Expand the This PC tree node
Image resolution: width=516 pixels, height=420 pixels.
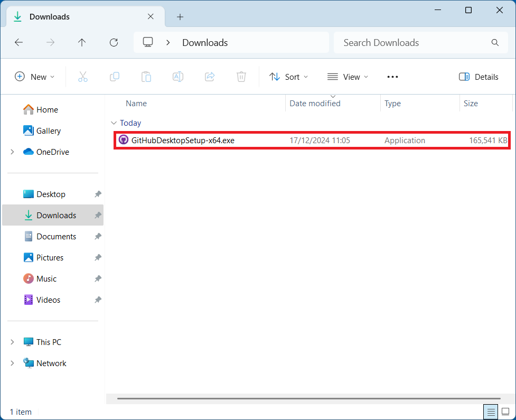point(12,342)
